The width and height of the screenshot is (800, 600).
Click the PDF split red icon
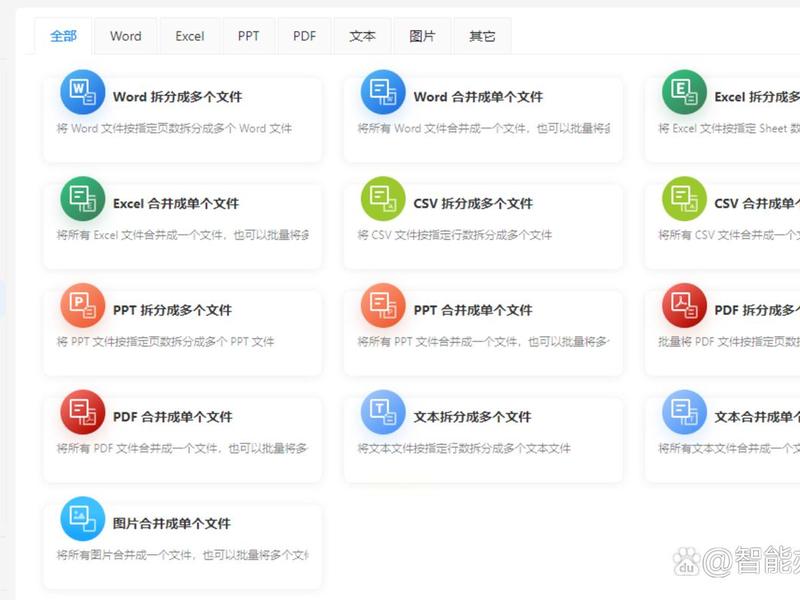tap(684, 306)
